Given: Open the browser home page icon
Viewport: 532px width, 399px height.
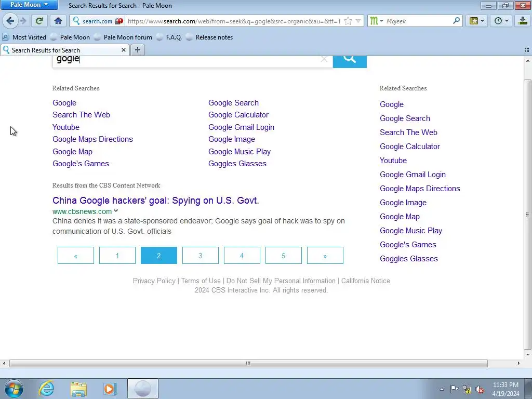Looking at the screenshot, I should [x=58, y=21].
